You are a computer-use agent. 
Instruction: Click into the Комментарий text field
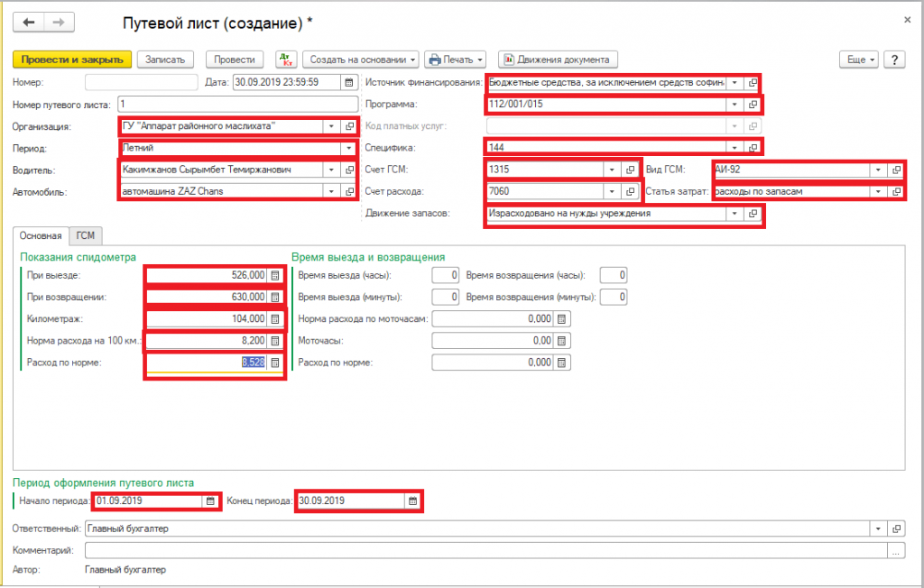pos(484,550)
